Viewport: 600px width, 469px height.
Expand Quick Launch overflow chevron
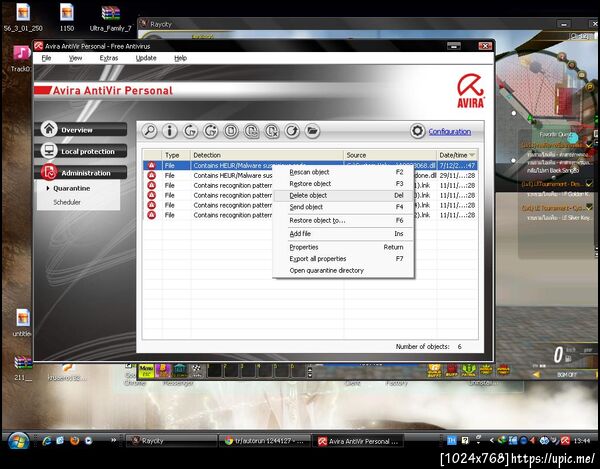[x=114, y=440]
